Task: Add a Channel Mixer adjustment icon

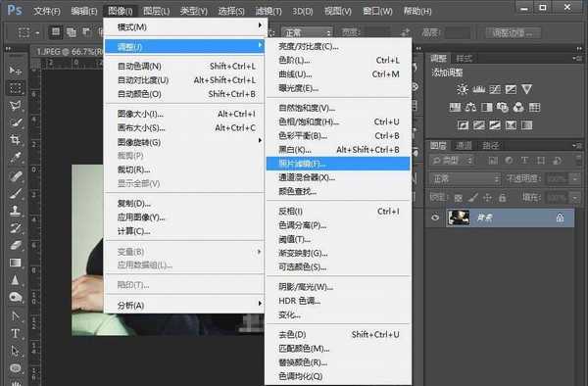Action: pyautogui.click(x=518, y=108)
